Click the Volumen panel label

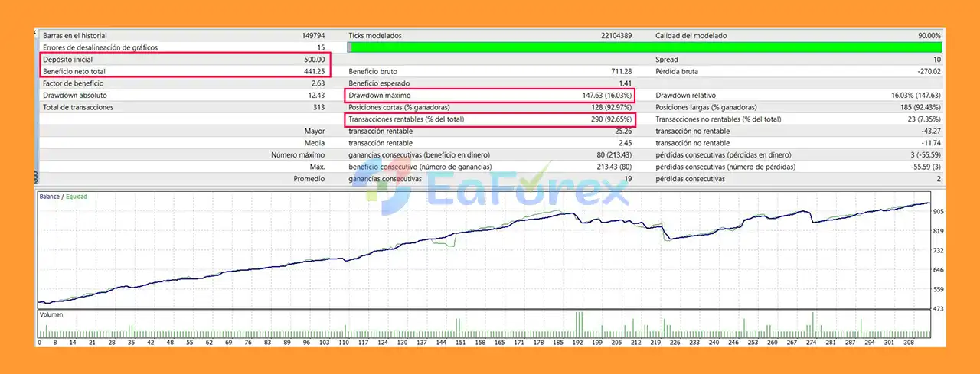coord(53,314)
